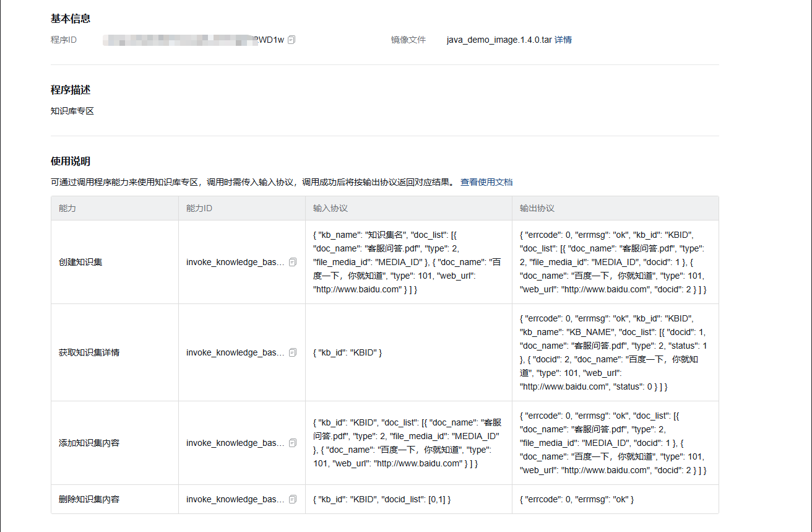Select the 创建知识集 ability name cell
Viewport: 812px width, 532px height.
tap(80, 262)
